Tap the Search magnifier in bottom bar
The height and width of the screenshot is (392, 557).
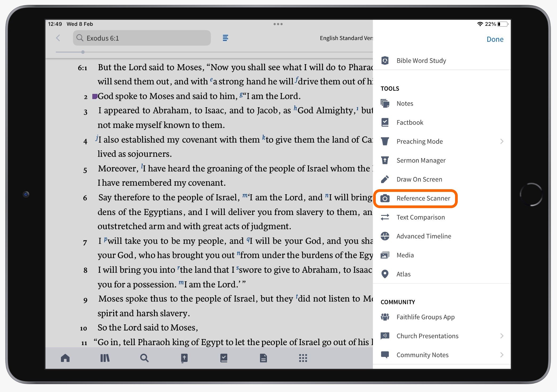(x=145, y=358)
